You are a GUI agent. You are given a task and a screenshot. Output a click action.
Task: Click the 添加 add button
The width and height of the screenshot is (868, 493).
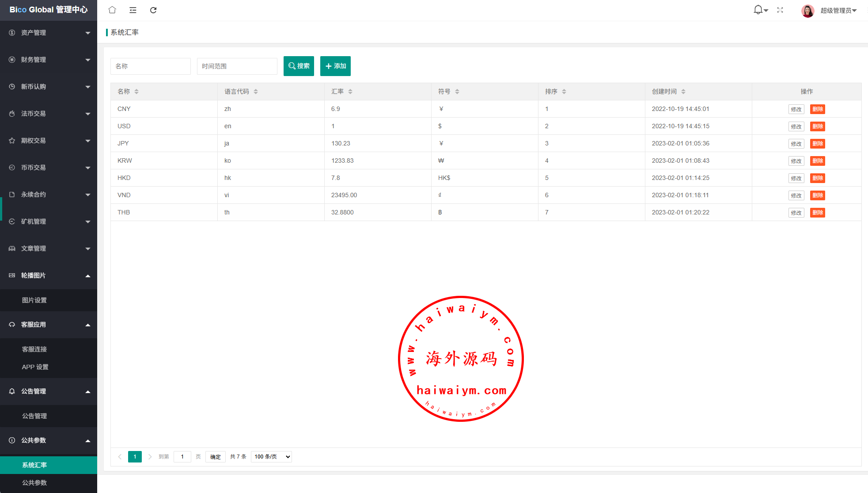point(335,66)
